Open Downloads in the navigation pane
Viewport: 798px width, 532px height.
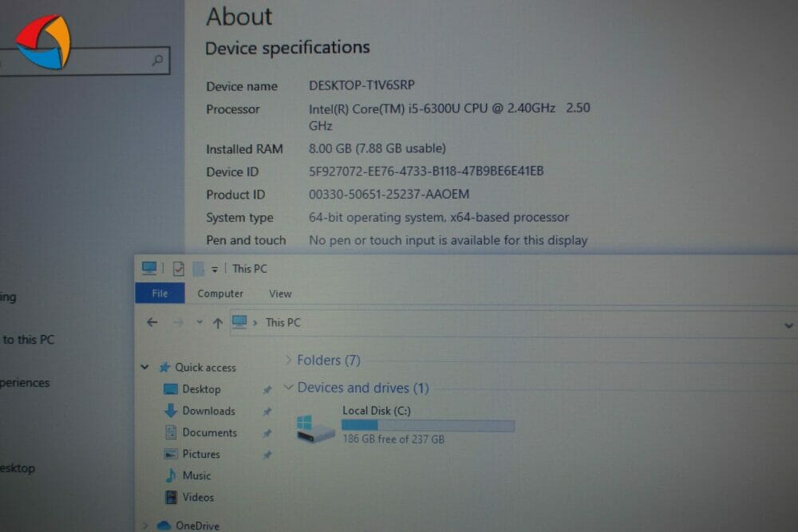(x=208, y=411)
